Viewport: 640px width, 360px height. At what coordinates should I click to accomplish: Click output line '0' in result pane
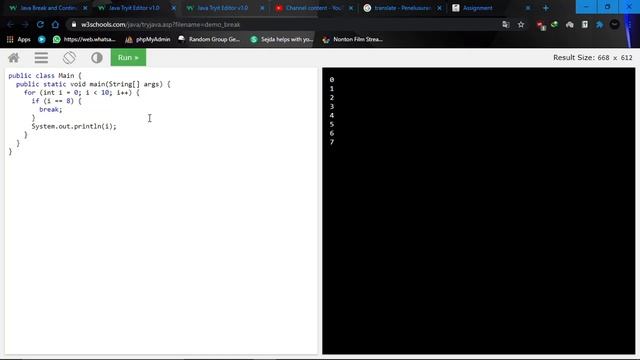(332, 80)
